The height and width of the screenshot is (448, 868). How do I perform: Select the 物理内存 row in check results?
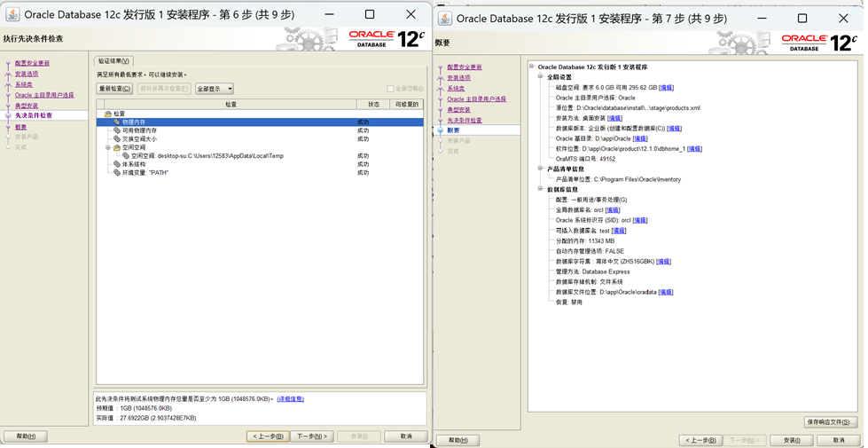pyautogui.click(x=260, y=122)
